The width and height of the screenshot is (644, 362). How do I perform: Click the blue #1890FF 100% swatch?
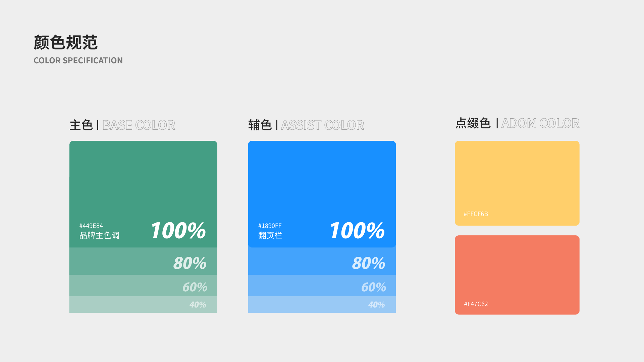tap(322, 194)
